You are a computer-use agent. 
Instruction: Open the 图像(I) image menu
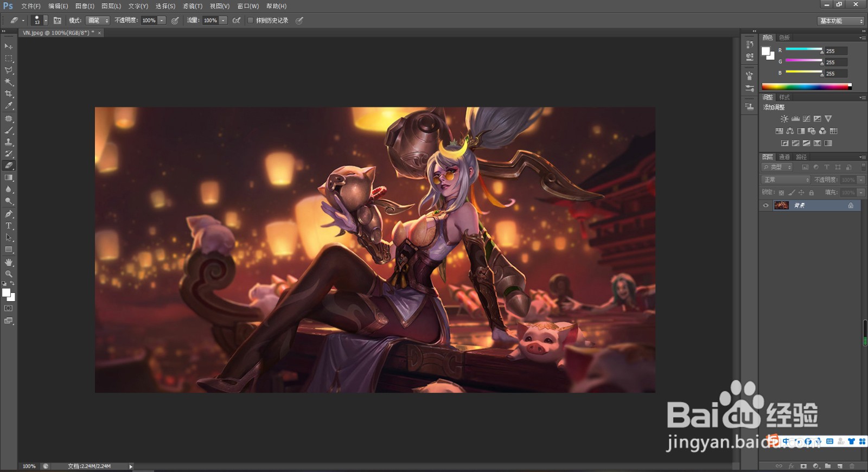(85, 6)
